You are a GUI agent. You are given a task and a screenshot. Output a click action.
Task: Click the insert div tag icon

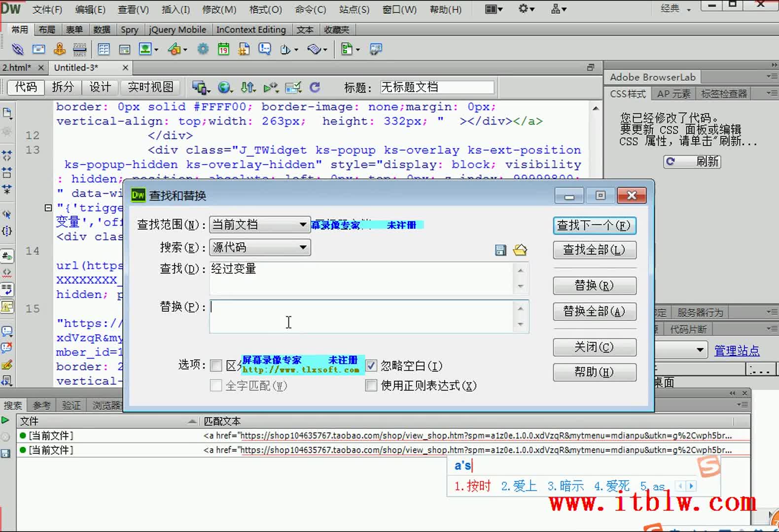click(124, 49)
